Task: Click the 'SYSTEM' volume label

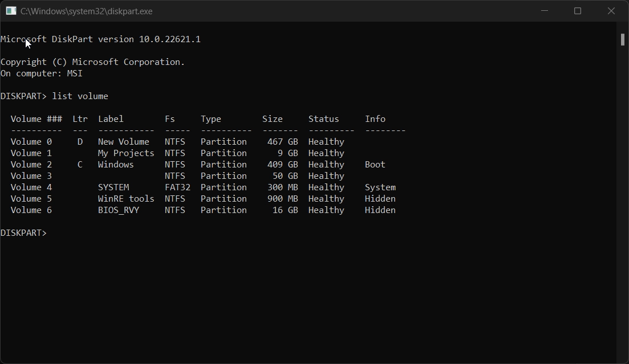Action: (x=113, y=187)
